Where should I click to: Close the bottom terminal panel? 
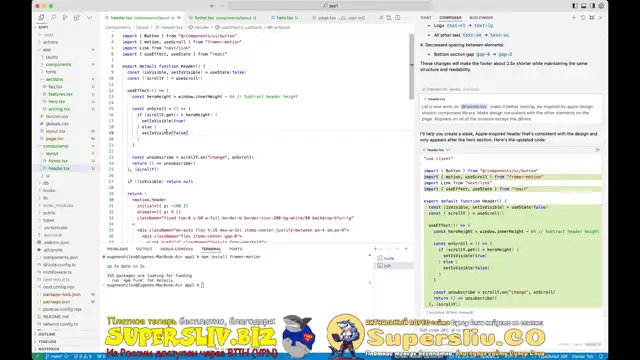pyautogui.click(x=406, y=249)
